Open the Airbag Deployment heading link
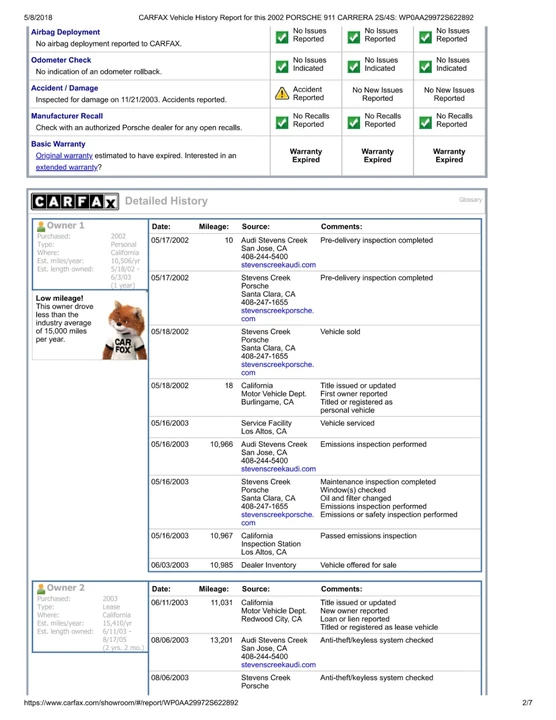The image size is (556, 720). (x=65, y=32)
